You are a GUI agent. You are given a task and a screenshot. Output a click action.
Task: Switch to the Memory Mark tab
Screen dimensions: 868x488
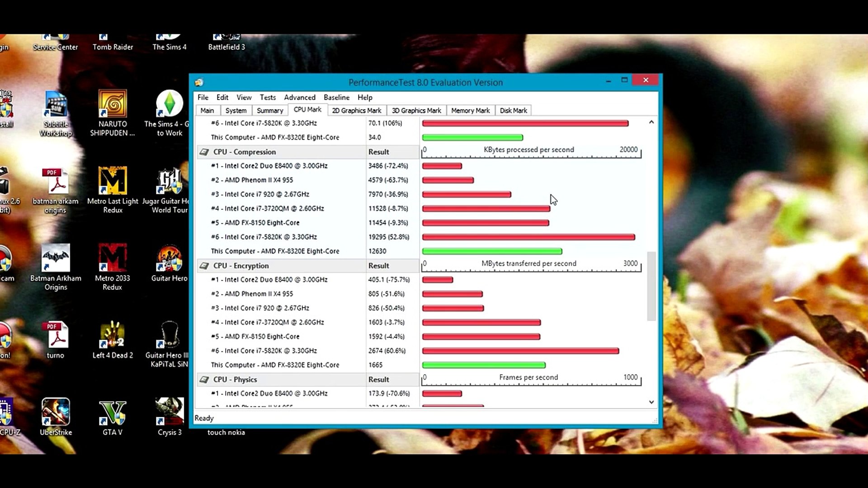pos(470,110)
